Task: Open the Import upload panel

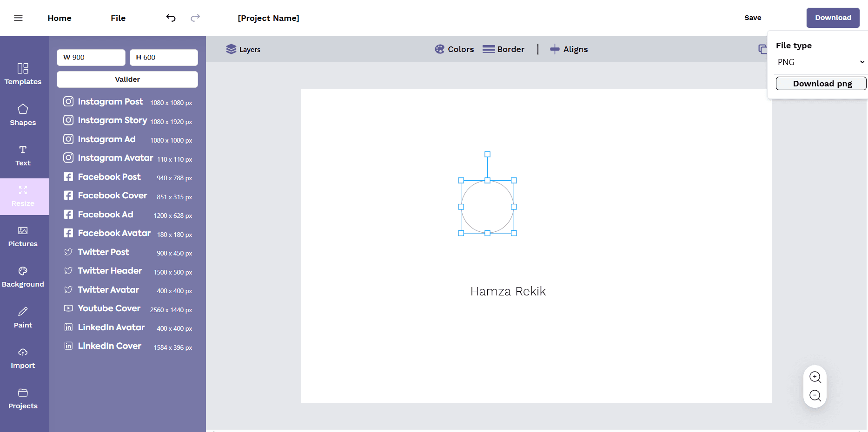Action: coord(23,358)
